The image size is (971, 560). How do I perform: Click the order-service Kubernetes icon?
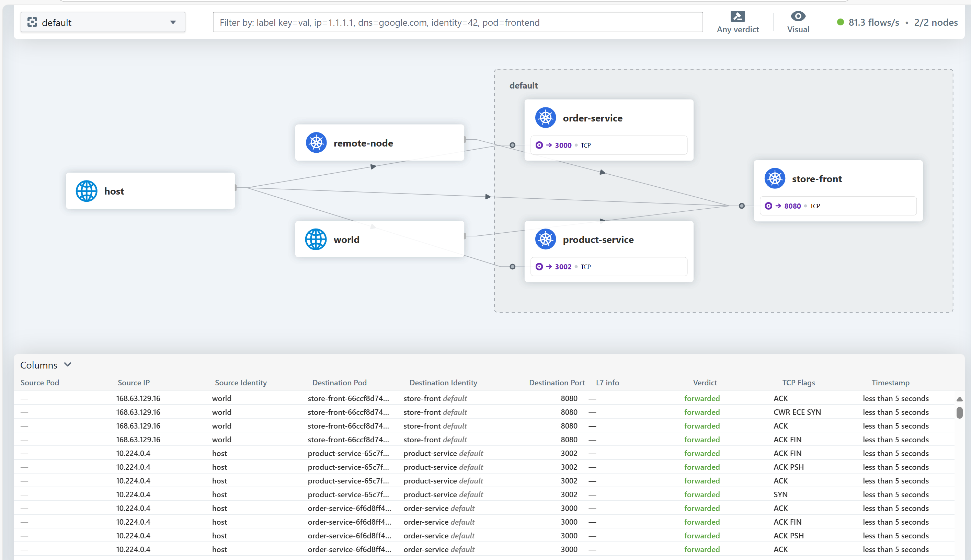pyautogui.click(x=545, y=118)
